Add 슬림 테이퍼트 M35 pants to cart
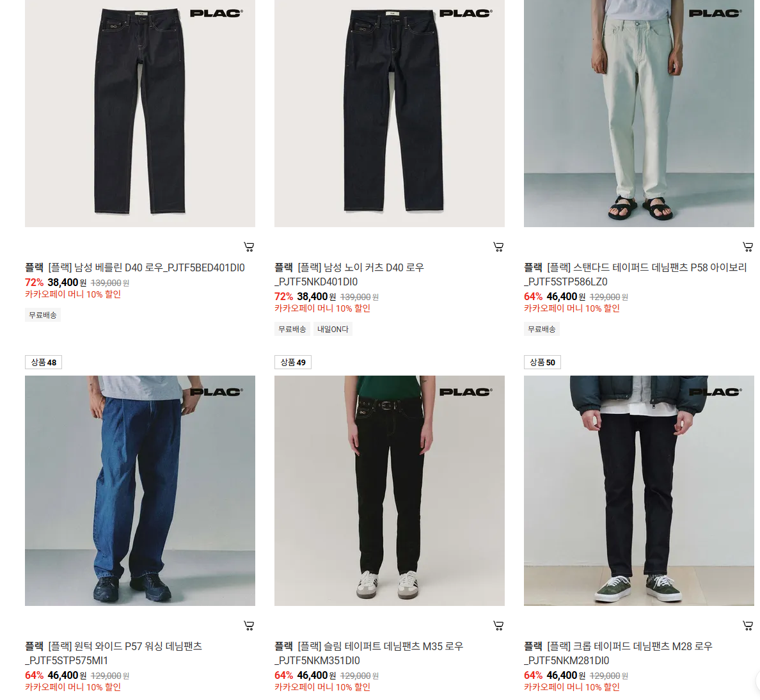 [498, 625]
